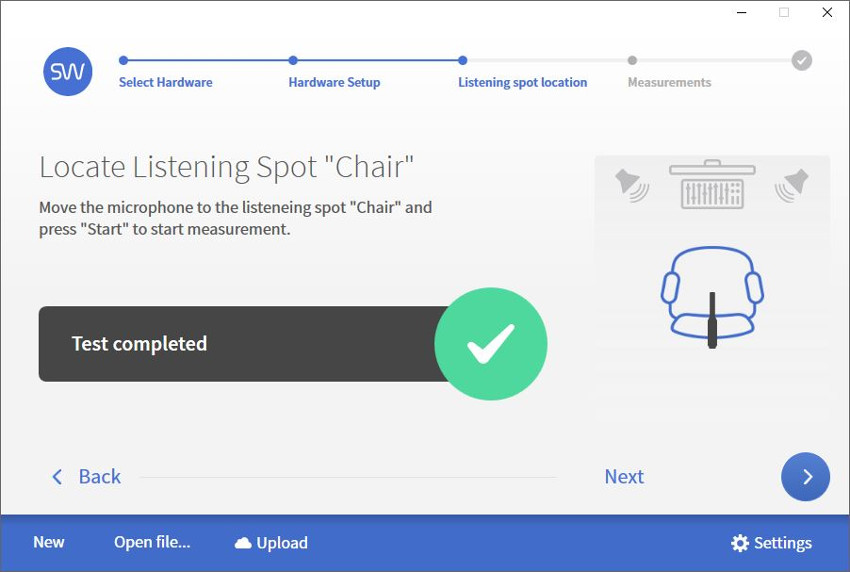Click the gray finish checkmark at progress end
The width and height of the screenshot is (850, 572).
(801, 60)
